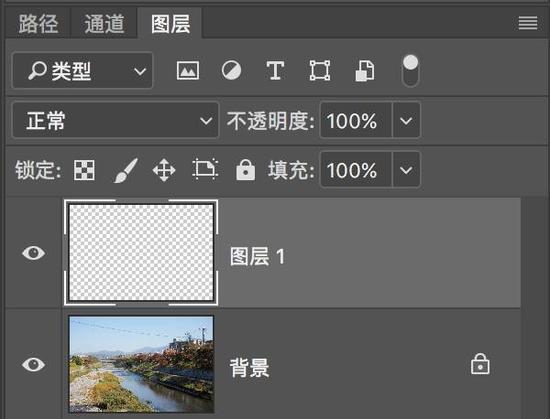
Task: Hide 图层 1 with eye icon
Action: pos(34,253)
